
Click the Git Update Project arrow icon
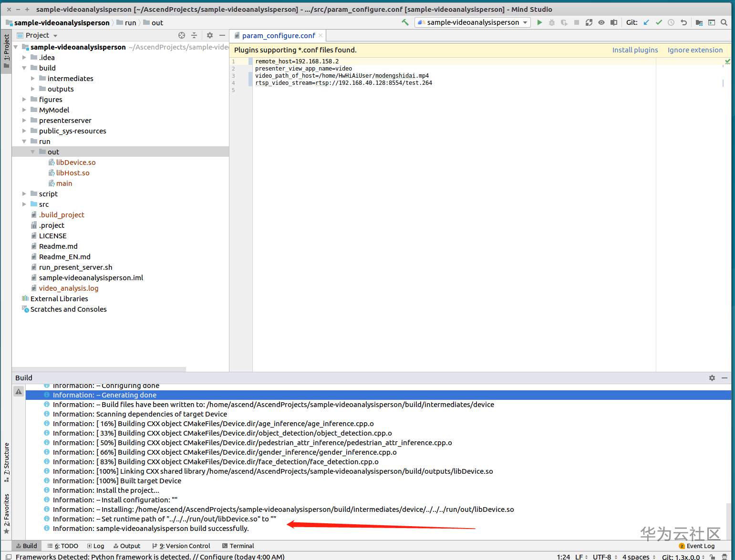646,22
